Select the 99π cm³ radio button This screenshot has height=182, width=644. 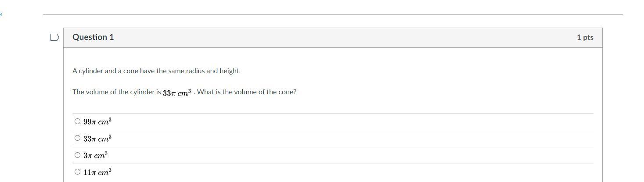(78, 121)
